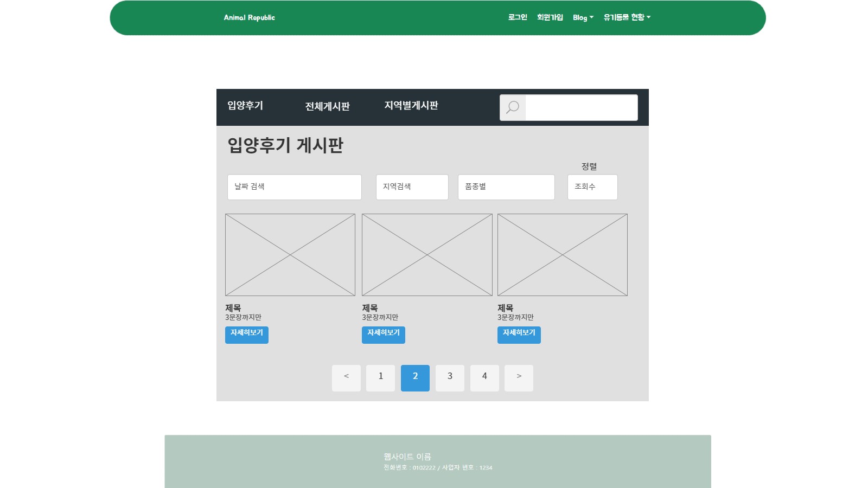The width and height of the screenshot is (868, 488).
Task: Open the 조회수 sort dropdown
Action: [592, 187]
